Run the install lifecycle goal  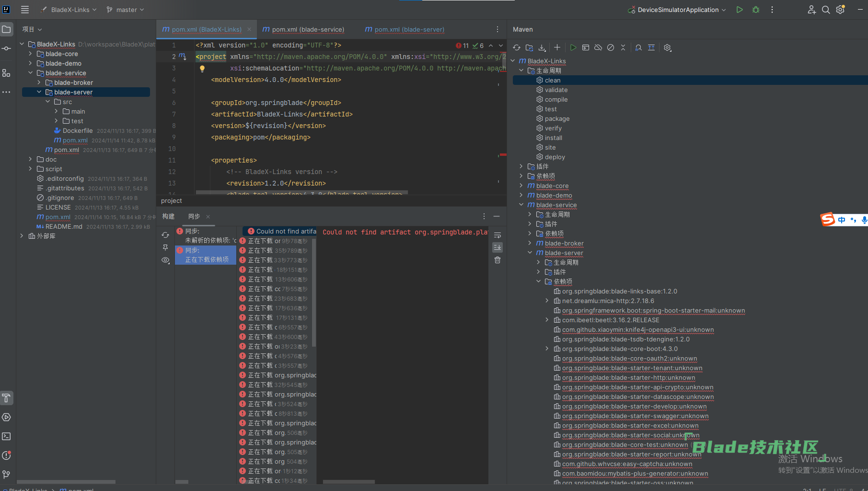coord(554,138)
